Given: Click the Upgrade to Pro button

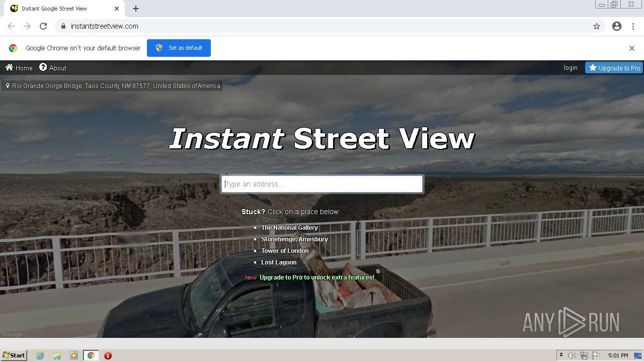Looking at the screenshot, I should 614,68.
